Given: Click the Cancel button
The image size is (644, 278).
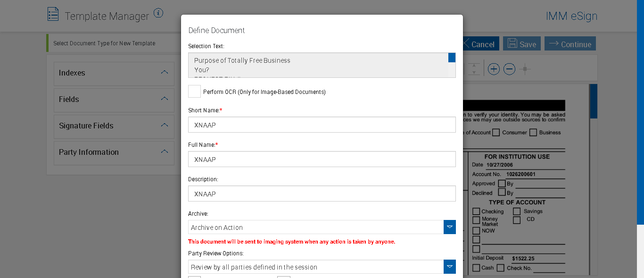Looking at the screenshot, I should 479,44.
